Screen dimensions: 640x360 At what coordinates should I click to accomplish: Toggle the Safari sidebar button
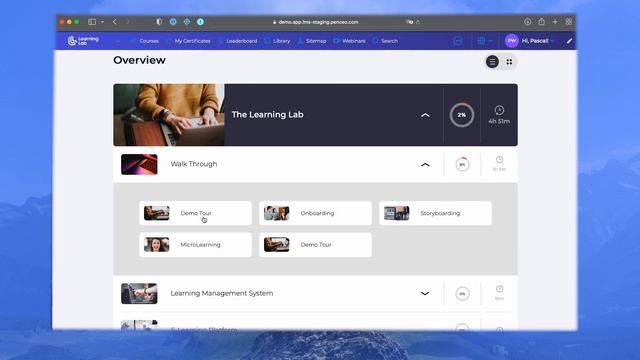[x=92, y=22]
